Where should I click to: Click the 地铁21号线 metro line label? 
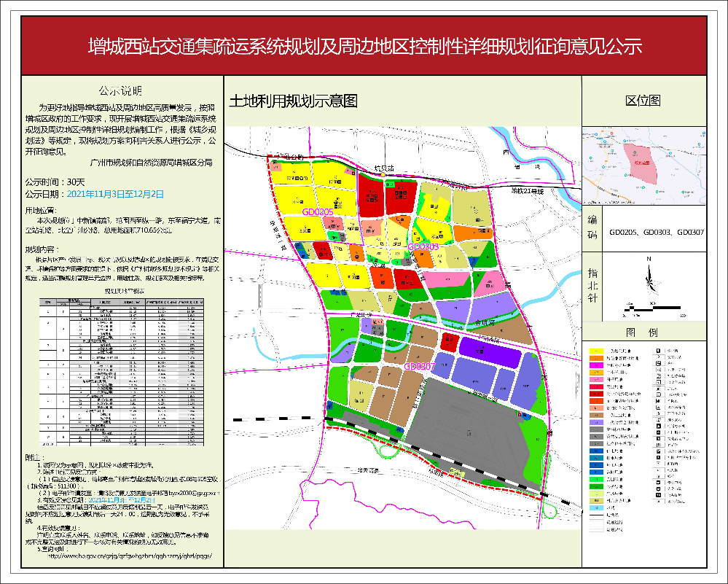point(528,191)
